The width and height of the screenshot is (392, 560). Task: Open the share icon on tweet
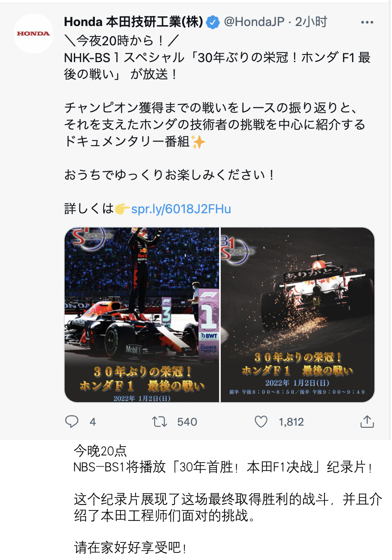coord(367,421)
